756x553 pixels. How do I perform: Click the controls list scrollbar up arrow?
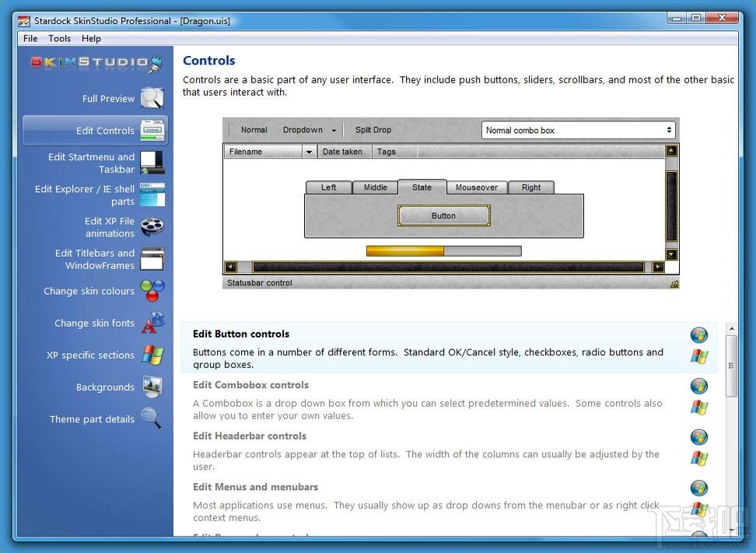tap(731, 329)
